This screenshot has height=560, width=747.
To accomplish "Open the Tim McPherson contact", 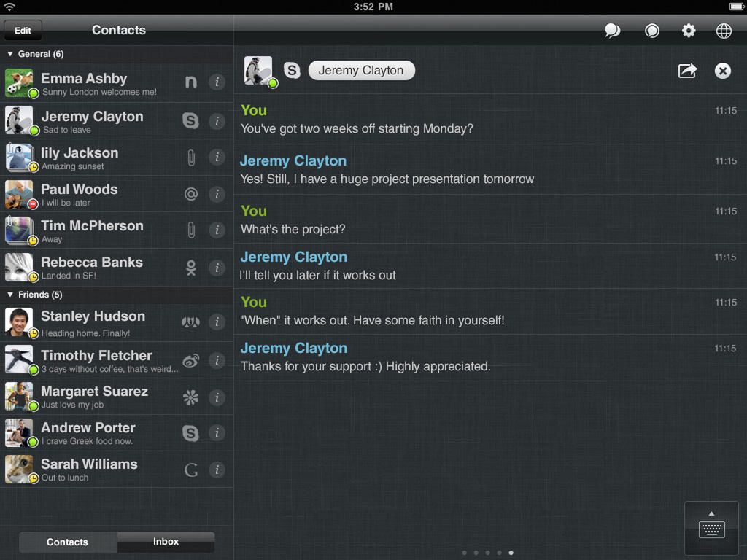I will coord(117,230).
